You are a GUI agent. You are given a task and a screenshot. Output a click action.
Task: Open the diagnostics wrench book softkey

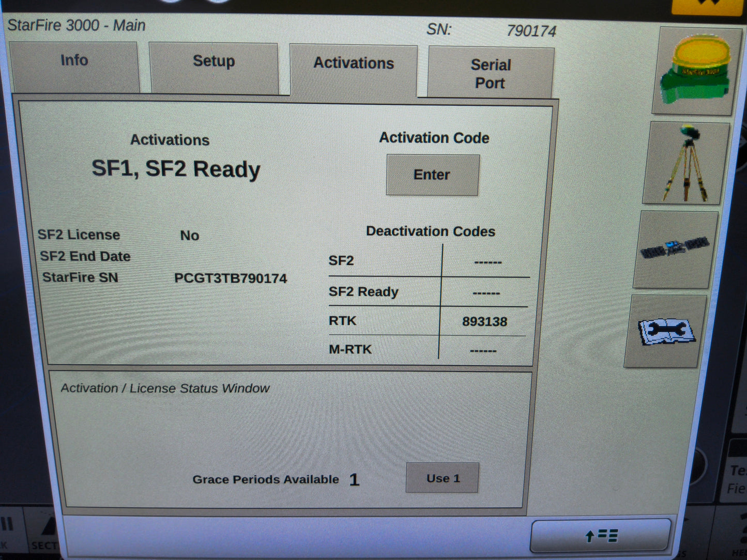click(x=665, y=331)
